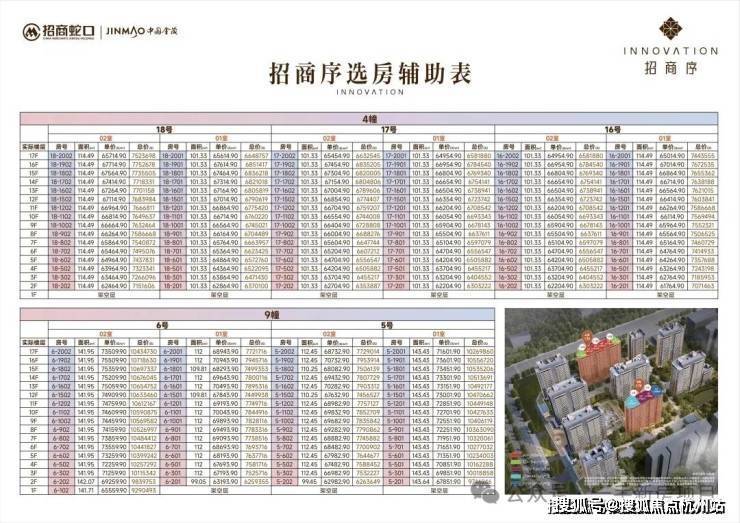Select room cell 5-2002
The height and width of the screenshot is (523, 740).
(x=285, y=352)
